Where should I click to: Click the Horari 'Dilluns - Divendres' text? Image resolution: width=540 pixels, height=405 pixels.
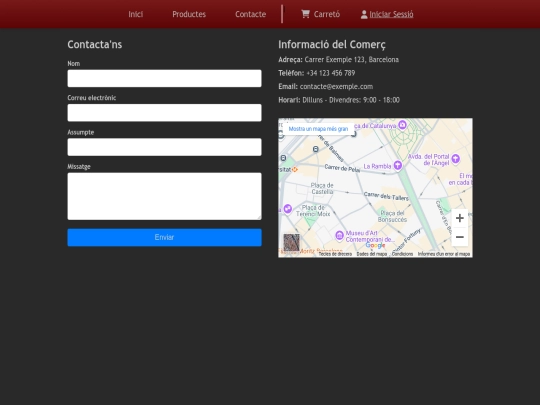[x=351, y=100]
